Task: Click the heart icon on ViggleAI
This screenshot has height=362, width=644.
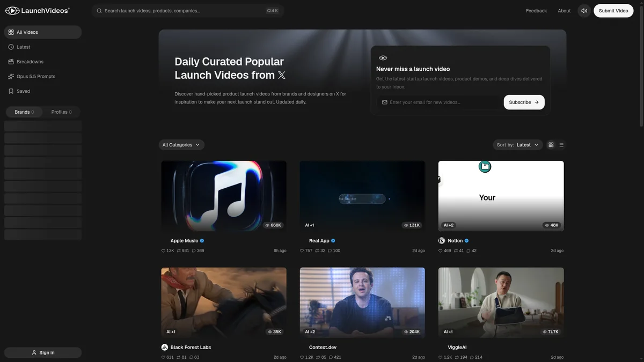Action: pyautogui.click(x=441, y=357)
